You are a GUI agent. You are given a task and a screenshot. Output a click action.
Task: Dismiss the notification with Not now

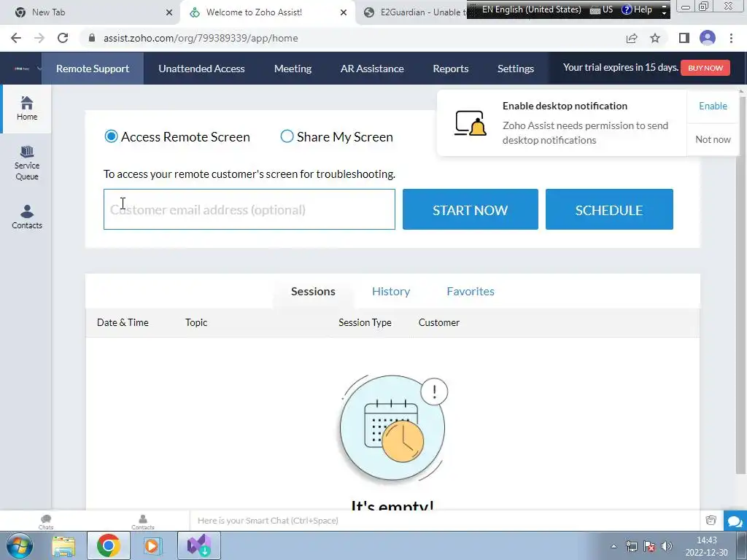[x=713, y=139]
